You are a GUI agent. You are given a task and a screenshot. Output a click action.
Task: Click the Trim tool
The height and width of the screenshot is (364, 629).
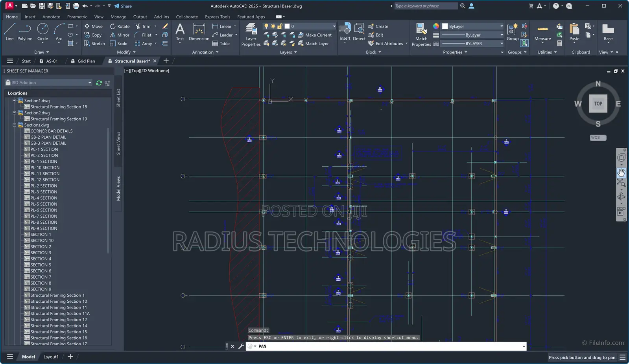point(143,26)
